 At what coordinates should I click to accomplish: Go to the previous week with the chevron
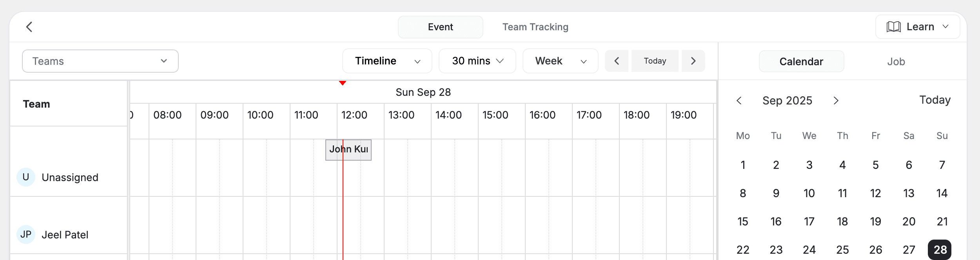(x=616, y=61)
